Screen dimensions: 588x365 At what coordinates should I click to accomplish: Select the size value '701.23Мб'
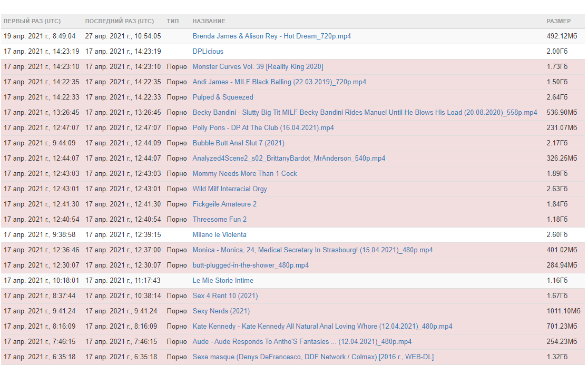(562, 327)
